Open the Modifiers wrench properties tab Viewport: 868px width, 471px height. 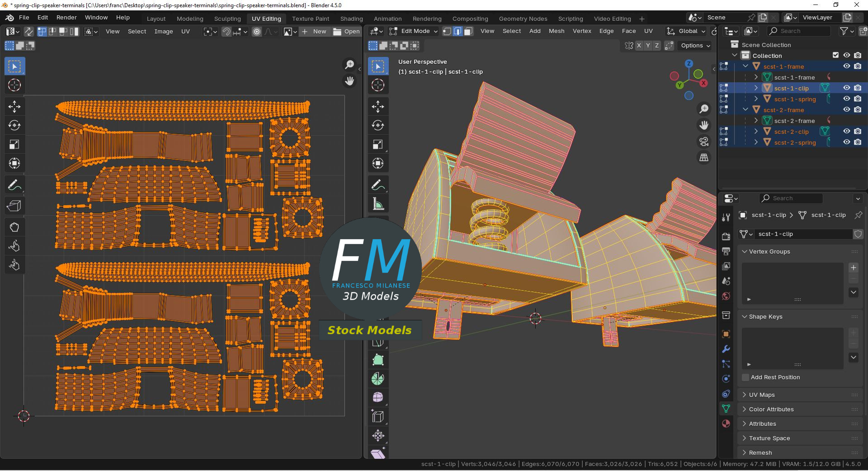(x=726, y=349)
